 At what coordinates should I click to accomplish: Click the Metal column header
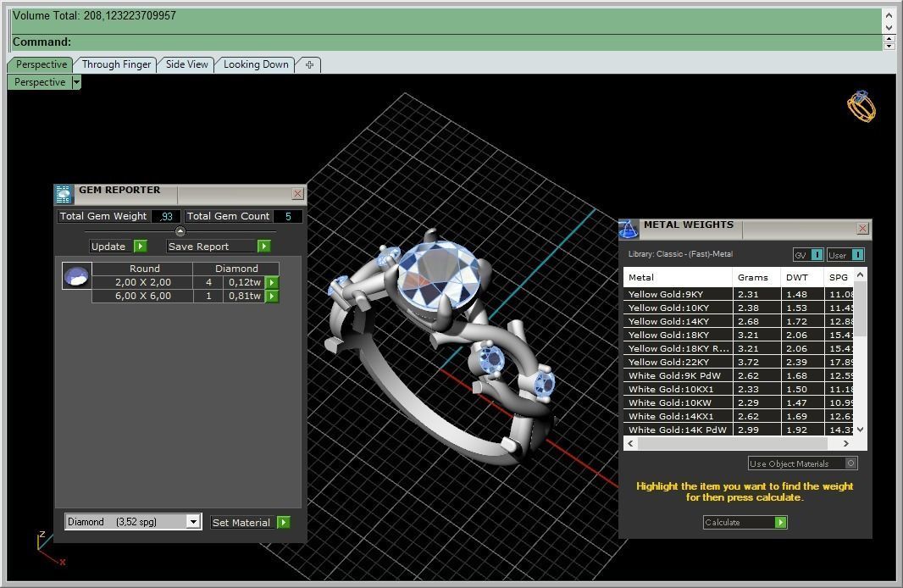click(678, 277)
